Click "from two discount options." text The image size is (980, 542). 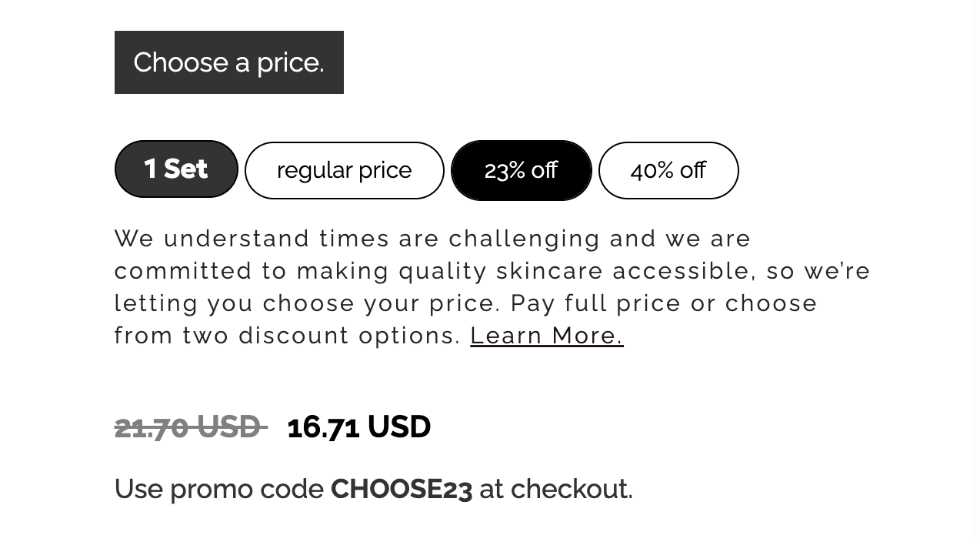(x=288, y=336)
